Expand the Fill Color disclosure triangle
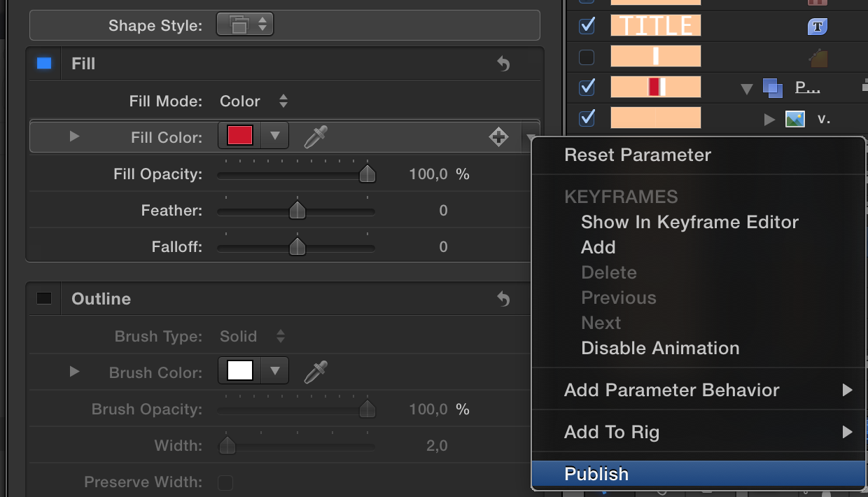868x497 pixels. [74, 136]
